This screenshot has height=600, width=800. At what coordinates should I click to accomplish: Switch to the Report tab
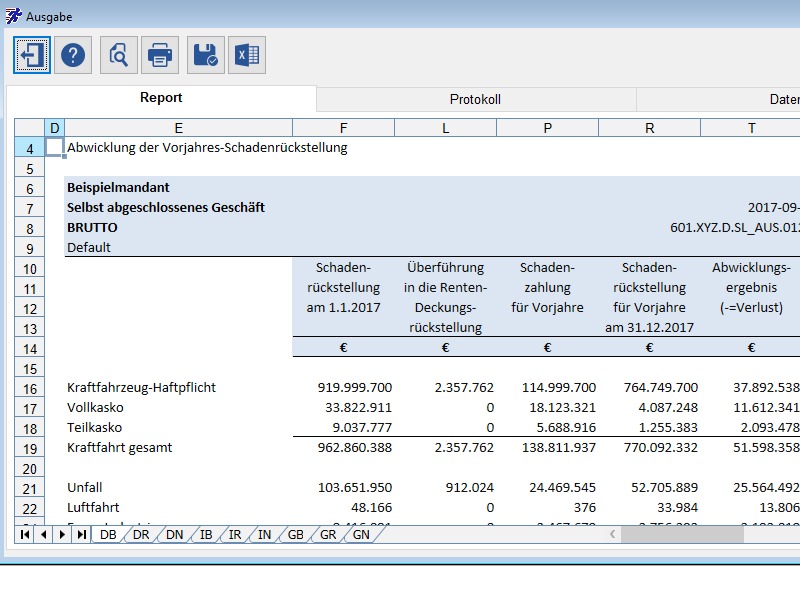[x=161, y=98]
